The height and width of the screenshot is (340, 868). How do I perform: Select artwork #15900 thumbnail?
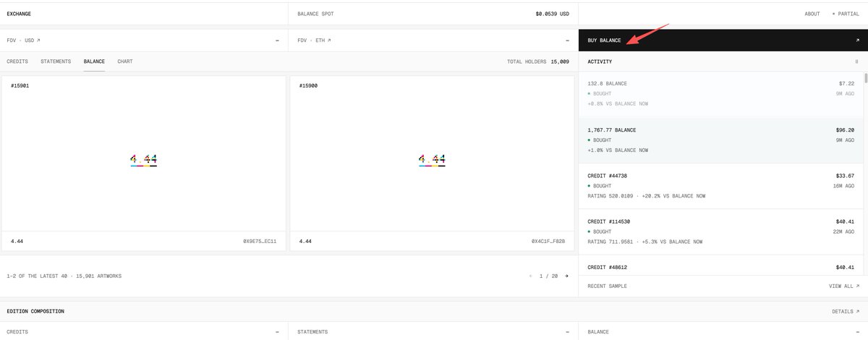[x=433, y=159]
